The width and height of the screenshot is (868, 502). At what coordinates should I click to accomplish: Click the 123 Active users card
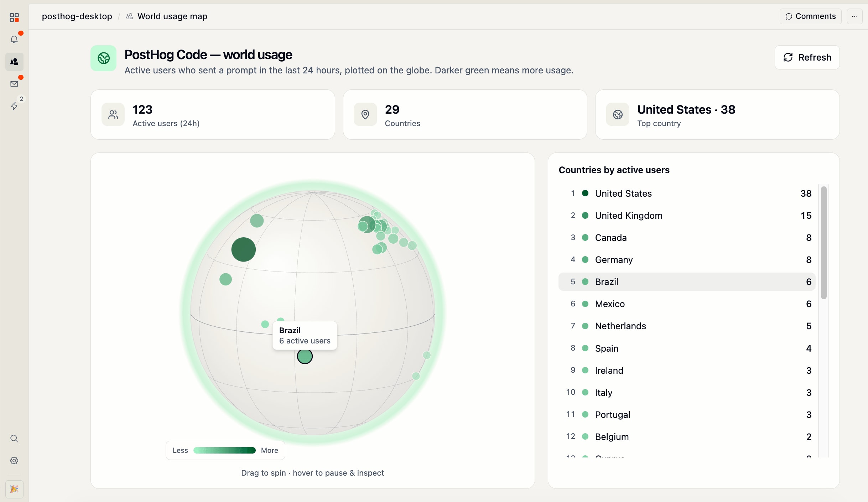213,114
